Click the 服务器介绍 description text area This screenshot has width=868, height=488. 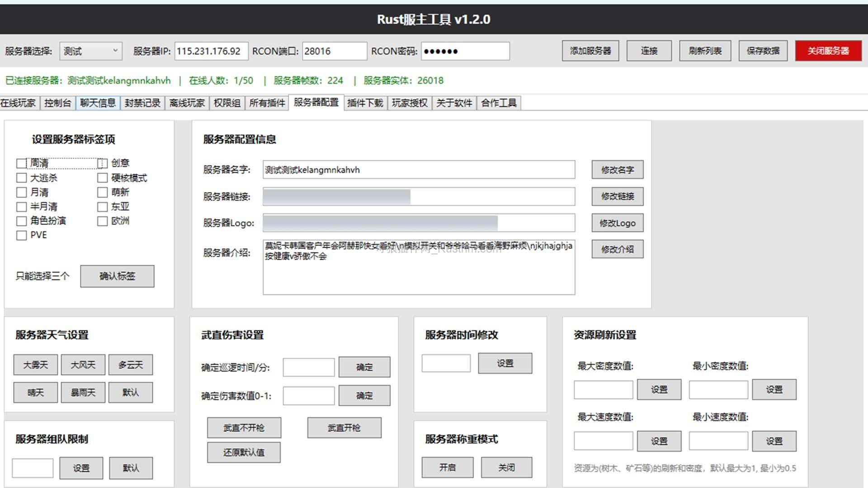(x=418, y=267)
